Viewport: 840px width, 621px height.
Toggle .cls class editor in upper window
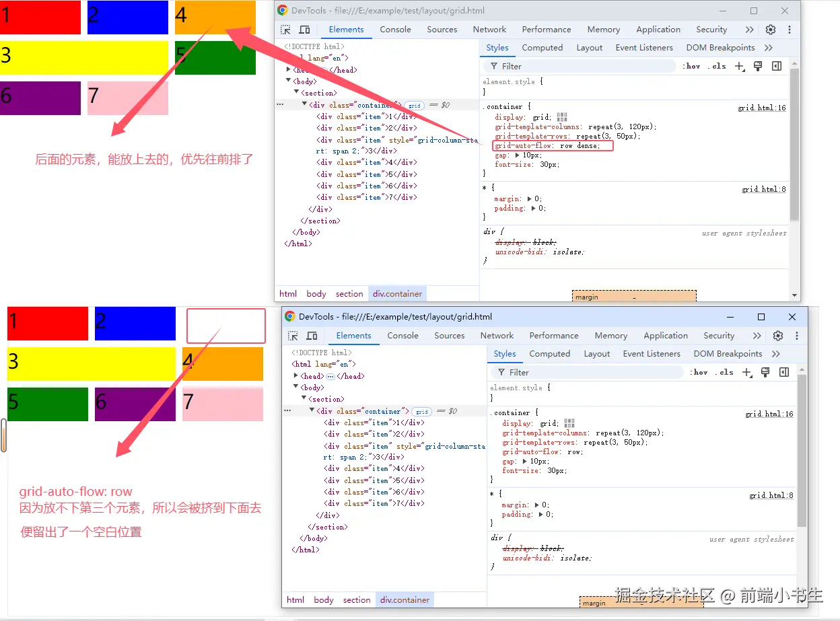717,66
